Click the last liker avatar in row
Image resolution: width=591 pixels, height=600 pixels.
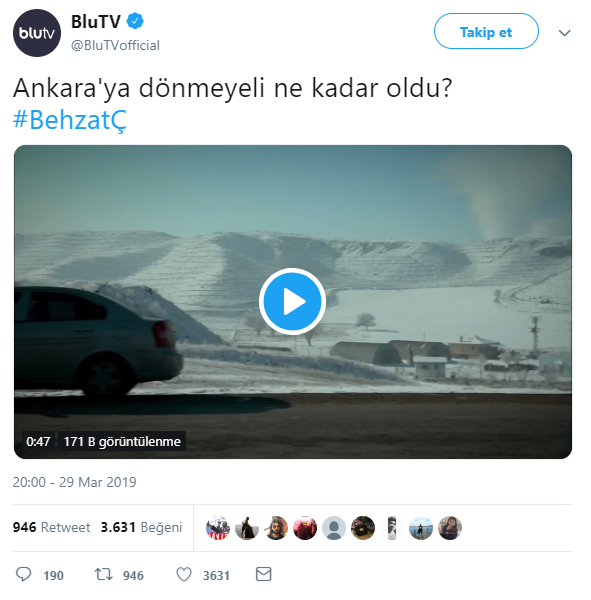coord(450,528)
